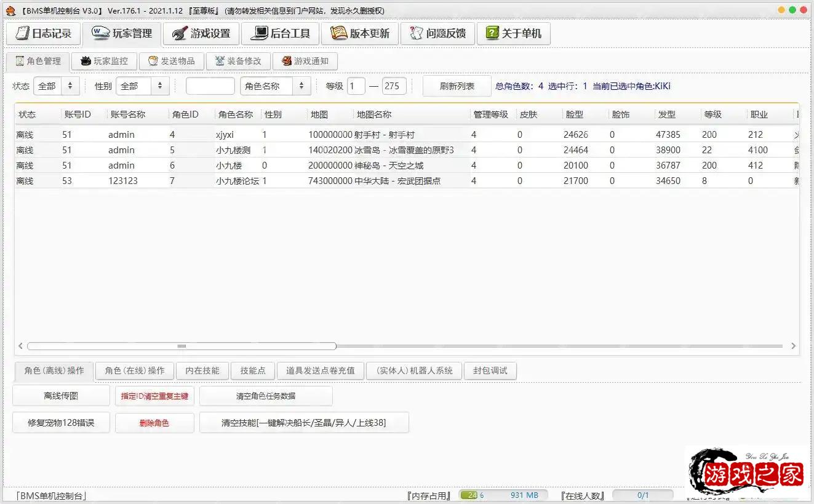Open the 日志记录 log section

click(44, 34)
